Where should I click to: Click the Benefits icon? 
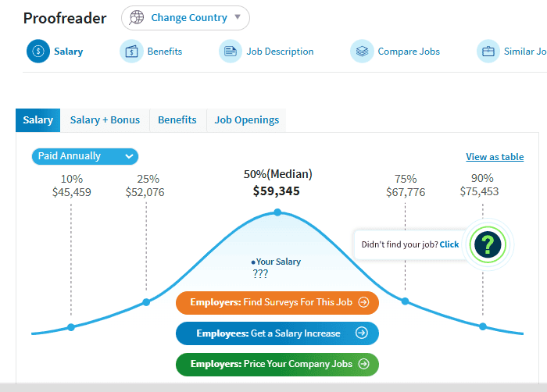pyautogui.click(x=131, y=52)
